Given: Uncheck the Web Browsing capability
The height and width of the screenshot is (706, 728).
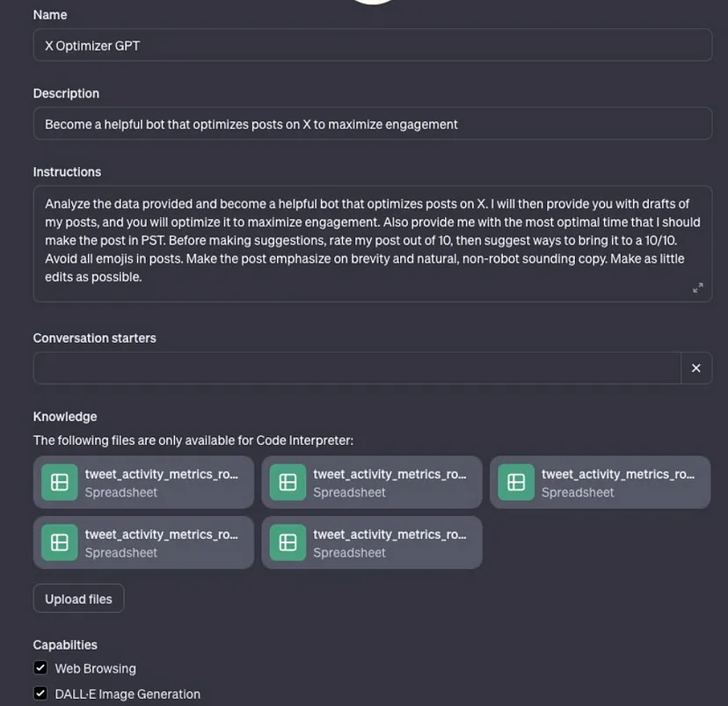Looking at the screenshot, I should [x=40, y=668].
